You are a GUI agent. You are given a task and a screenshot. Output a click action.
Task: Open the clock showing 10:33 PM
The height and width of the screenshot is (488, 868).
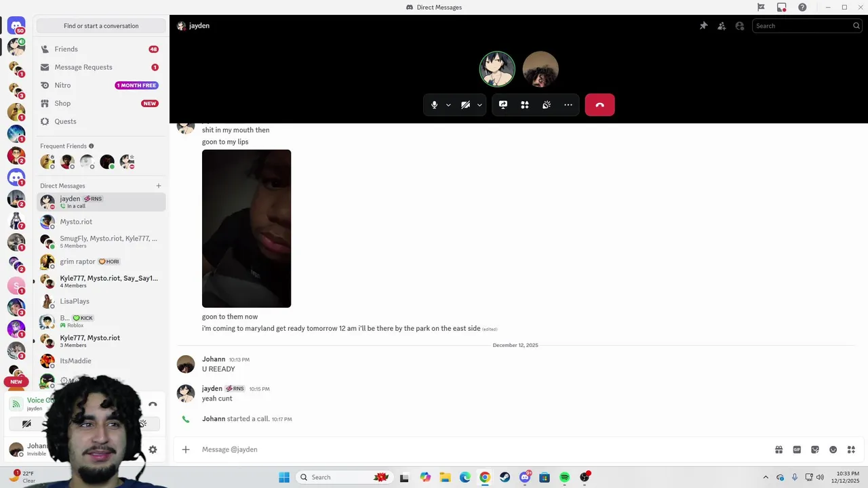(x=847, y=477)
